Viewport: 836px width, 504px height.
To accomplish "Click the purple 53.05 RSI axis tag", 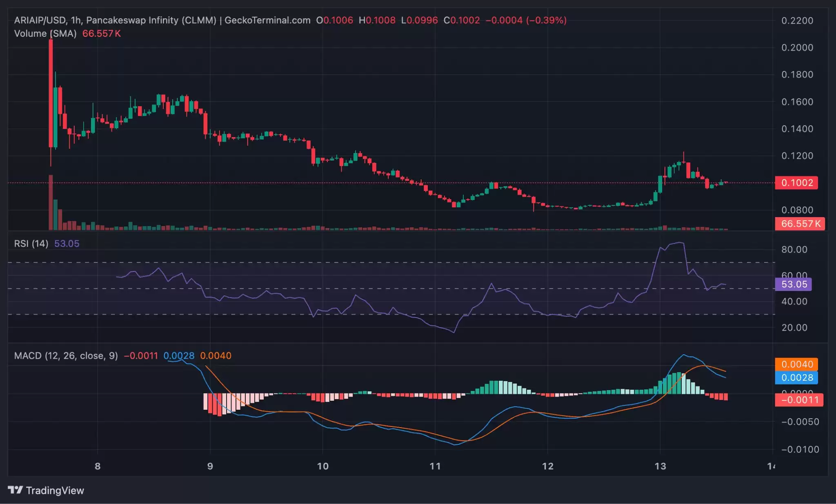I will pos(794,284).
